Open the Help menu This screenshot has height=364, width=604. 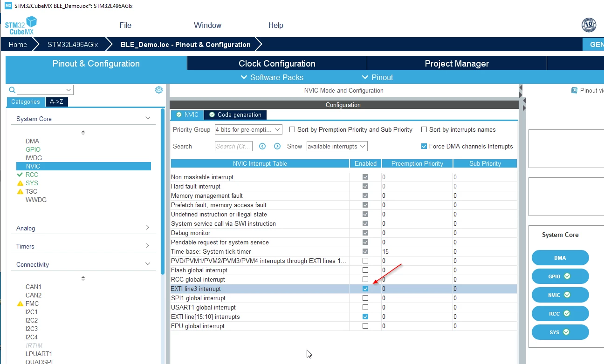(x=276, y=25)
